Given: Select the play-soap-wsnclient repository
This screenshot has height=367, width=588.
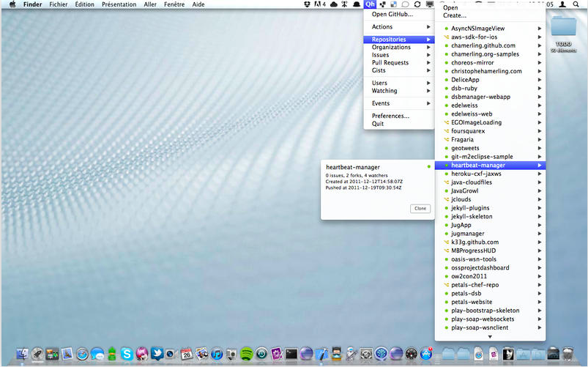Looking at the screenshot, I should pyautogui.click(x=490, y=327).
